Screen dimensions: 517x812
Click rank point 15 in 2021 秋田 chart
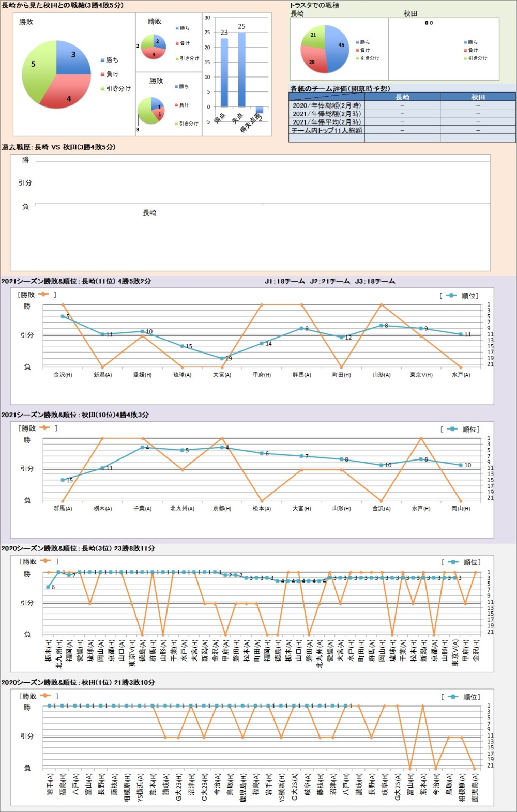pyautogui.click(x=63, y=480)
